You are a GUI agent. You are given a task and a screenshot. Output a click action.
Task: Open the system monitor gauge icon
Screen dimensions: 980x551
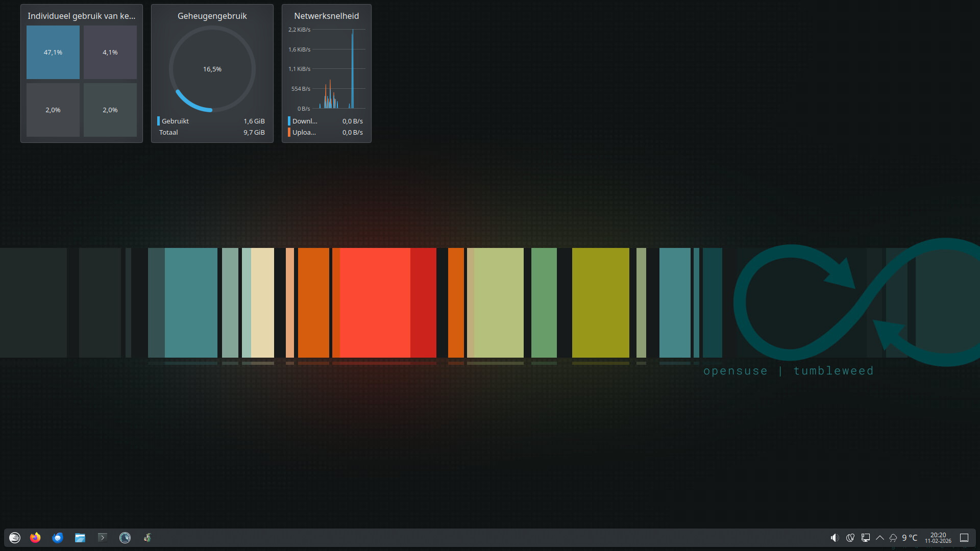[125, 538]
